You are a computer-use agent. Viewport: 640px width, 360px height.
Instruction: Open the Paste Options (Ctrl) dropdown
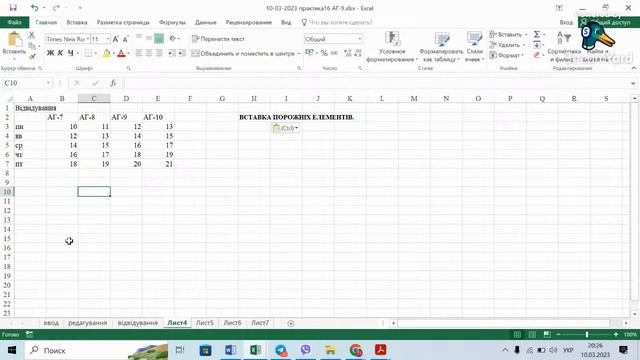[285, 128]
